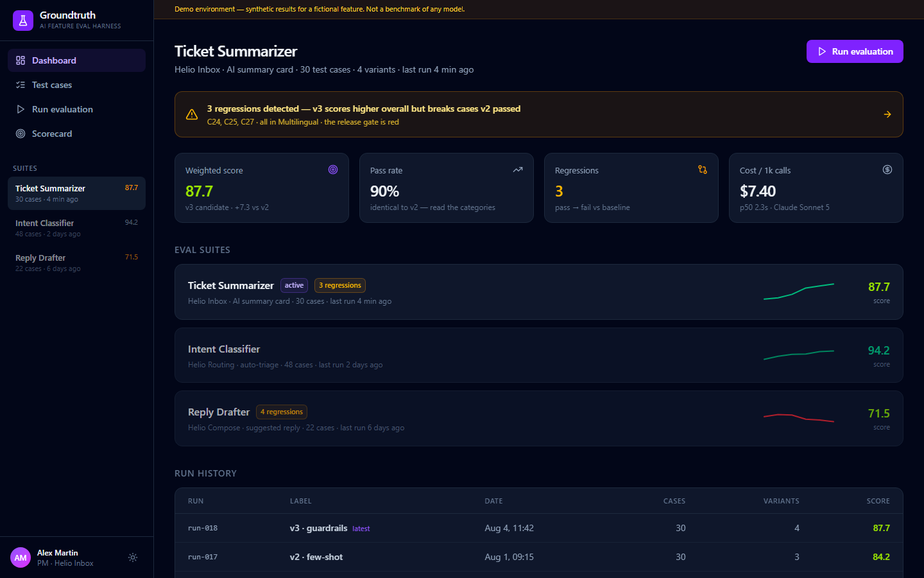The height and width of the screenshot is (578, 924).
Task: Click the 4 regressions badge on Reply Drafter
Action: click(282, 412)
